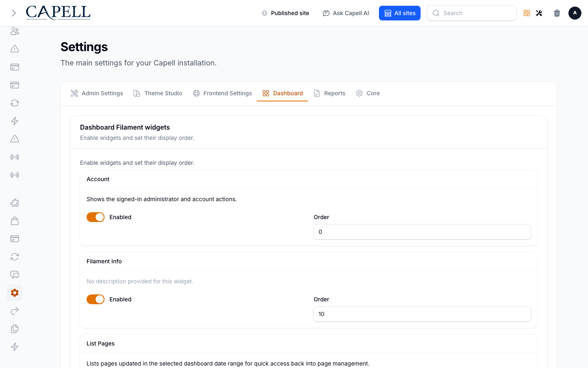This screenshot has width=588, height=368.
Task: Open the users icon in the sidebar
Action: click(15, 31)
